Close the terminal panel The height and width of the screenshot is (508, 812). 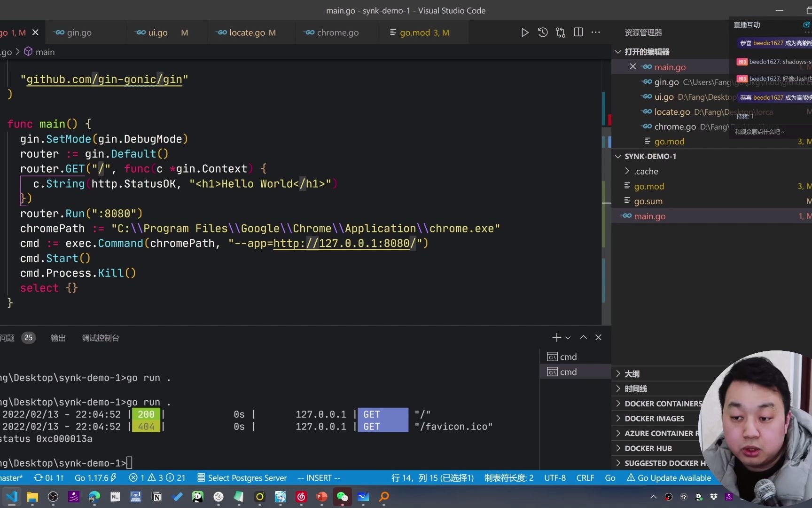tap(598, 337)
